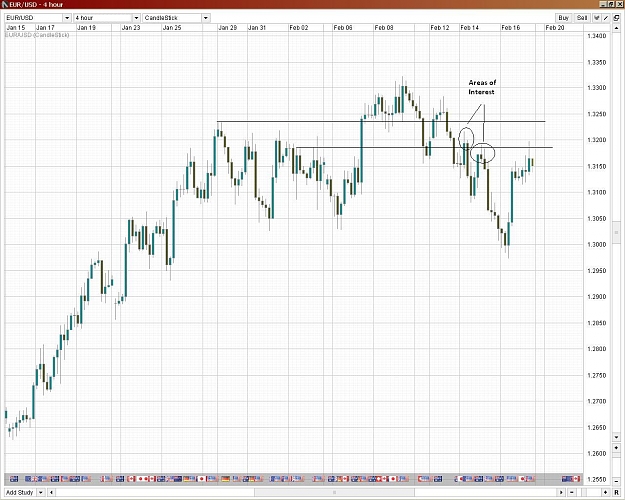625x500 pixels.
Task: Click the checkmark icon next to Sell
Action: coord(597,18)
